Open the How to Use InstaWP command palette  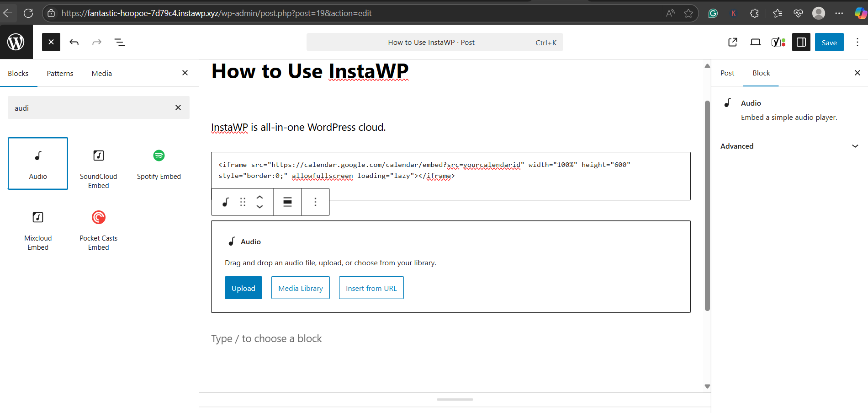coord(435,42)
